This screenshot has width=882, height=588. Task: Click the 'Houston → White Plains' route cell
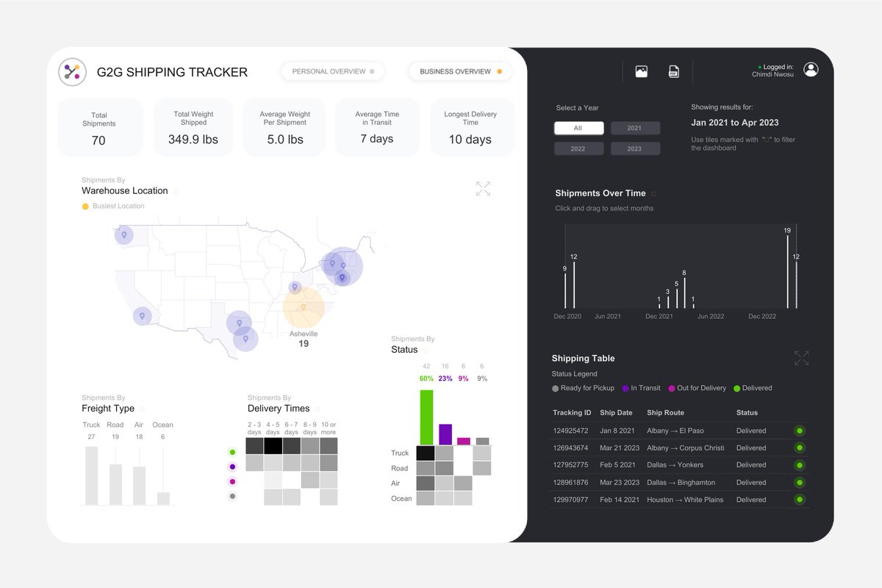point(685,499)
